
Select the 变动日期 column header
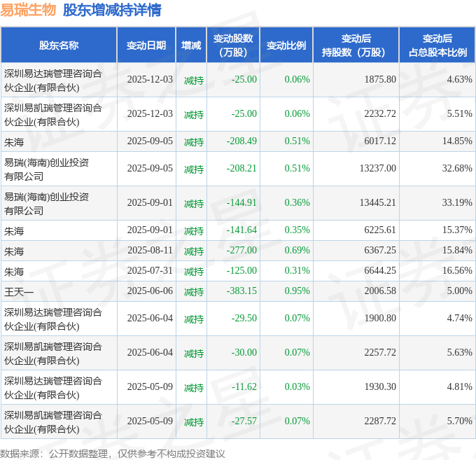pyautogui.click(x=146, y=46)
